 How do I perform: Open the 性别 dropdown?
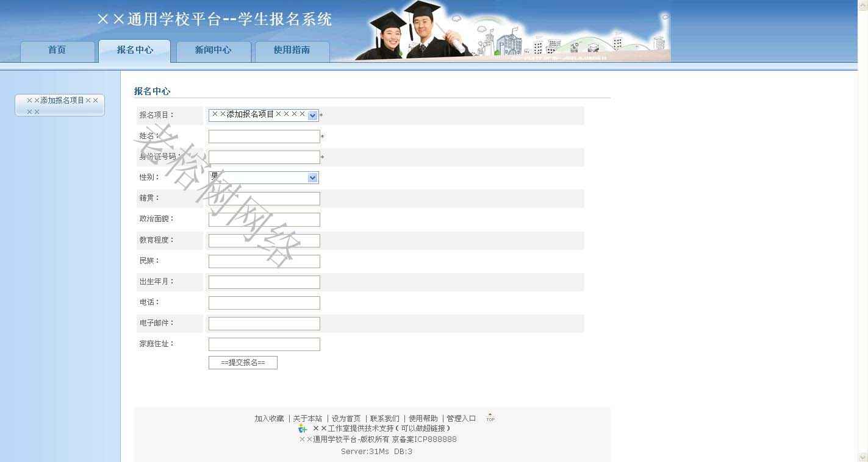coord(264,177)
